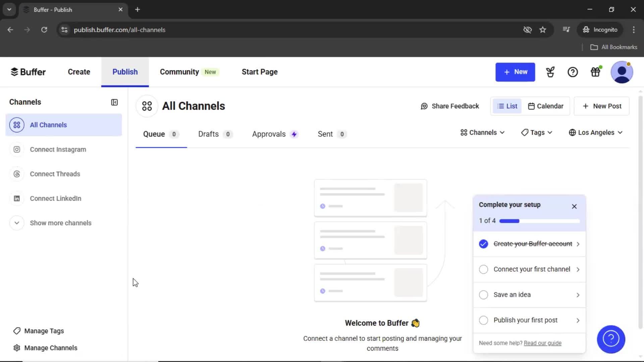Open the gift box rewards icon
This screenshot has height=362, width=644.
(x=595, y=72)
